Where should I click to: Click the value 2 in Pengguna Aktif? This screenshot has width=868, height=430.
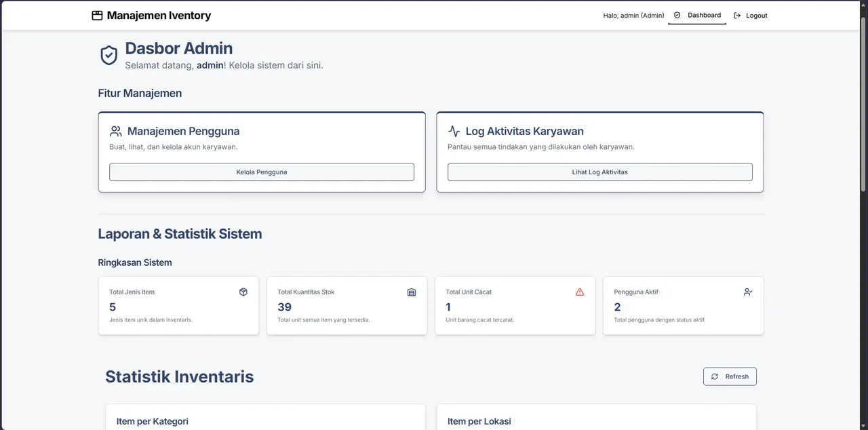(x=617, y=307)
